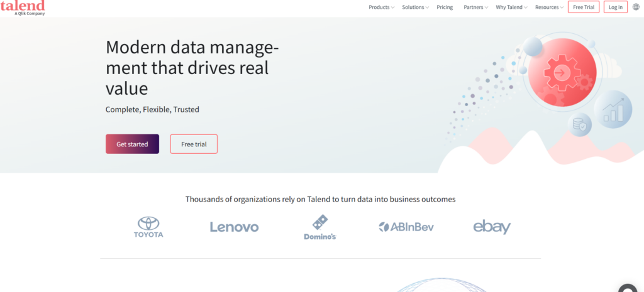This screenshot has height=292, width=644.
Task: Click the Lenovo logo
Action: click(234, 227)
